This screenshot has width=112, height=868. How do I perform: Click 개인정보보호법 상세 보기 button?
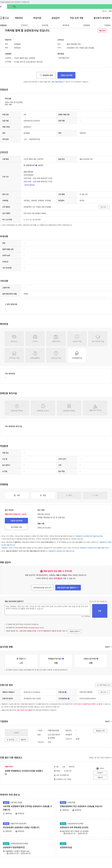tap(42, 588)
